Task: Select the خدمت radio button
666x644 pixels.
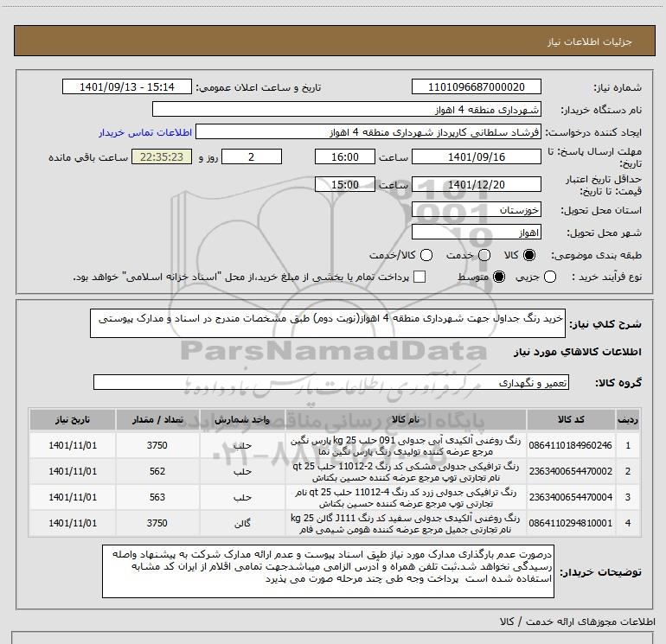Action: pyautogui.click(x=484, y=255)
